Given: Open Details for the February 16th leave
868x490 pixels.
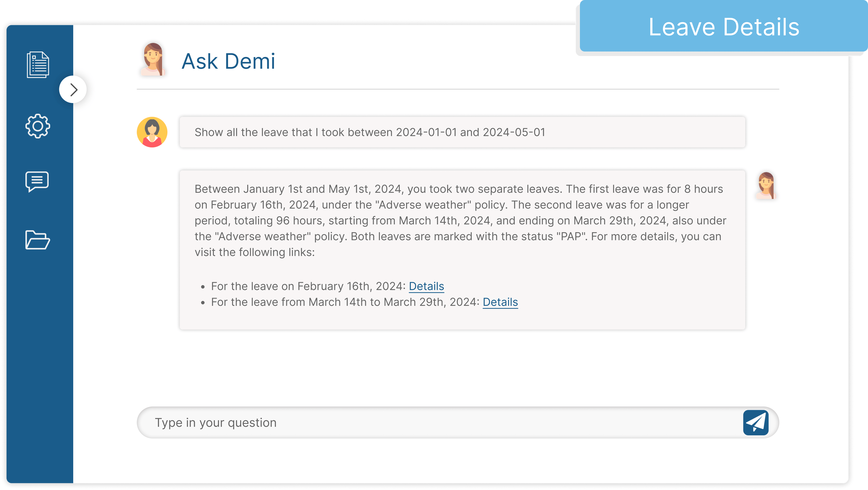Looking at the screenshot, I should coord(426,286).
